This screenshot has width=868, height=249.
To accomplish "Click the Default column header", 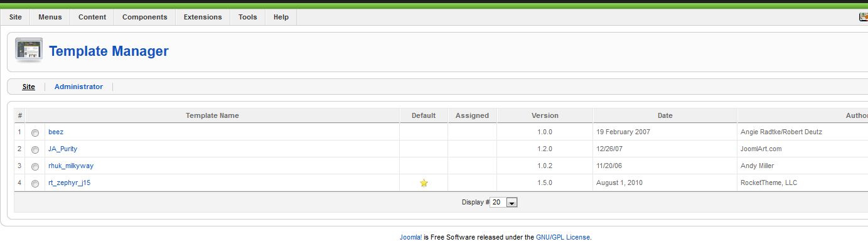I will 424,115.
